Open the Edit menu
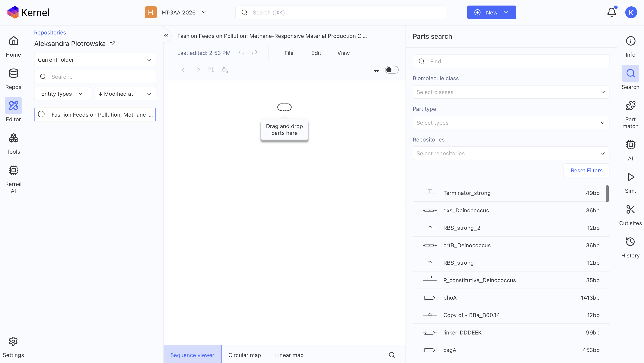 (316, 53)
